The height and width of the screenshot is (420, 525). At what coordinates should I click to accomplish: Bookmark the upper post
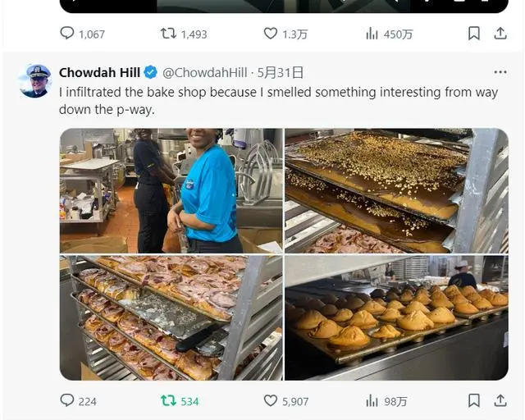pos(474,34)
